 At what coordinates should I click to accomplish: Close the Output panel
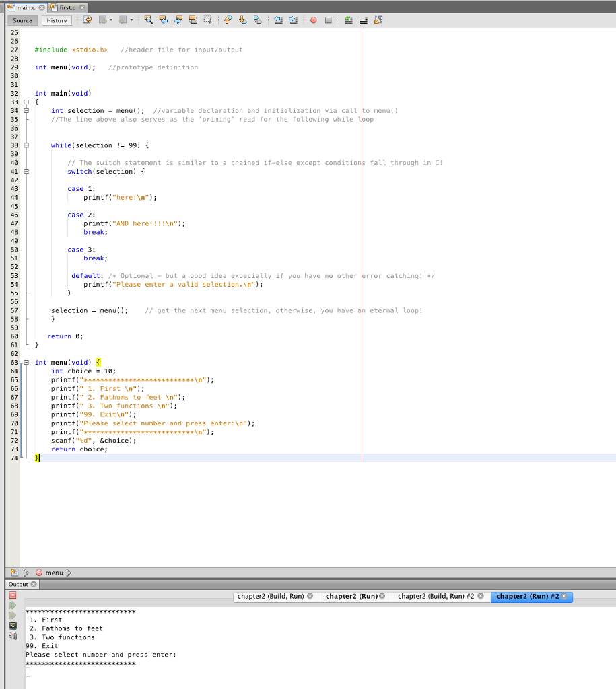34,585
